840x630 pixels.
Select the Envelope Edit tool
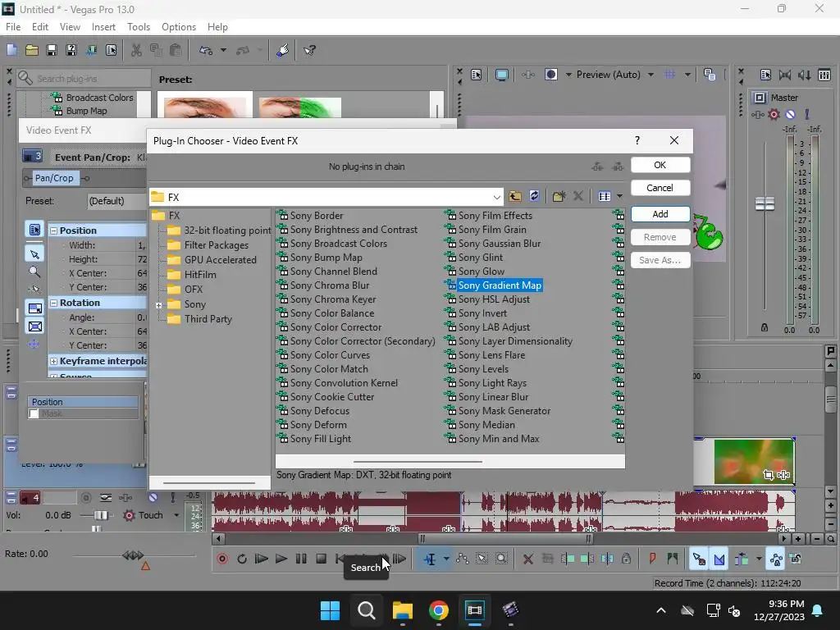click(463, 559)
